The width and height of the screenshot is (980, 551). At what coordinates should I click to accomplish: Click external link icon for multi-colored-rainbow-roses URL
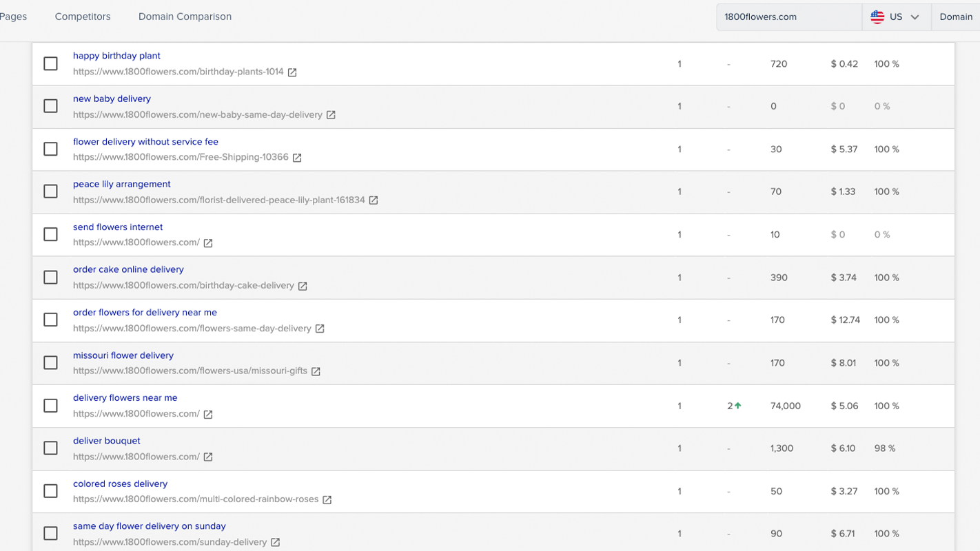click(x=327, y=499)
